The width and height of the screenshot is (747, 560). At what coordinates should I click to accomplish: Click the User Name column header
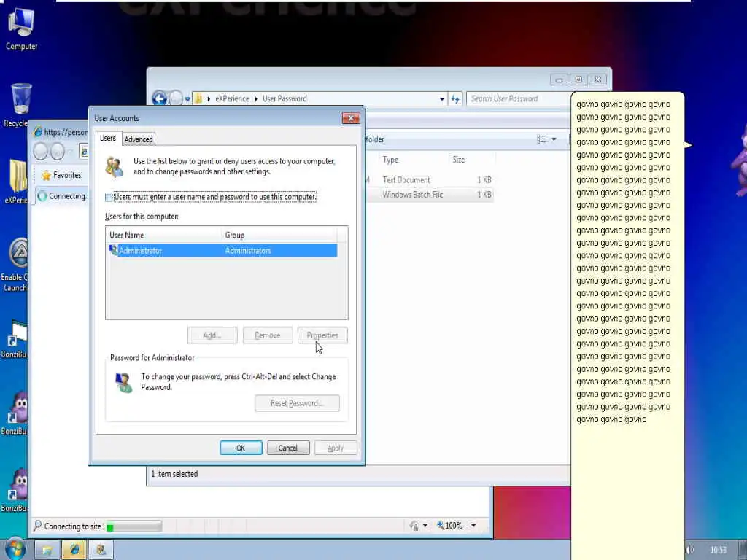[x=163, y=236]
